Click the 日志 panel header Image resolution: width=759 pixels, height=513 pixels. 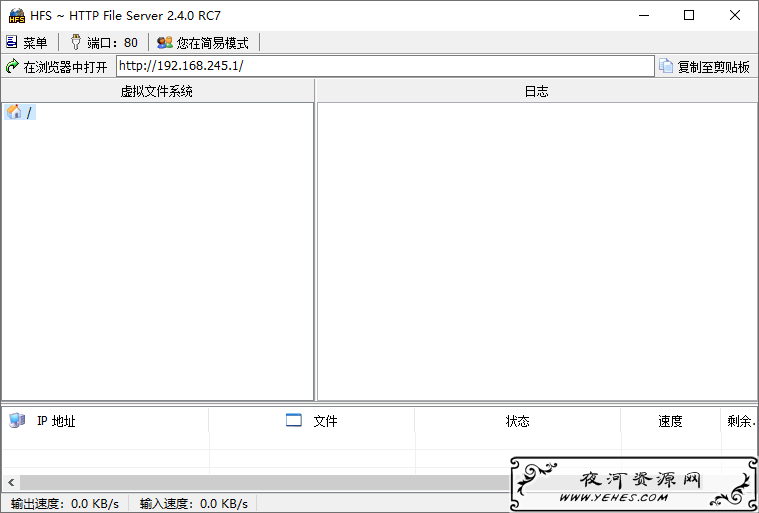point(536,91)
